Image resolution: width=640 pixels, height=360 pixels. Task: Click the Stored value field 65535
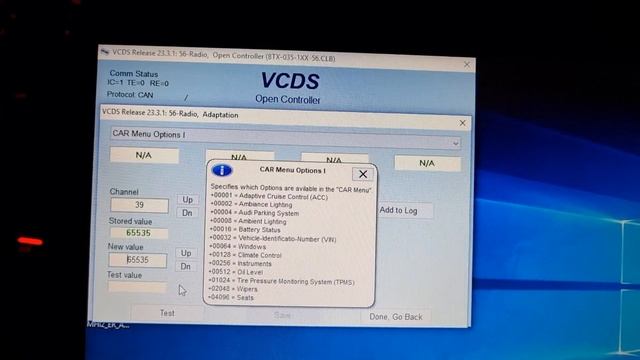138,233
